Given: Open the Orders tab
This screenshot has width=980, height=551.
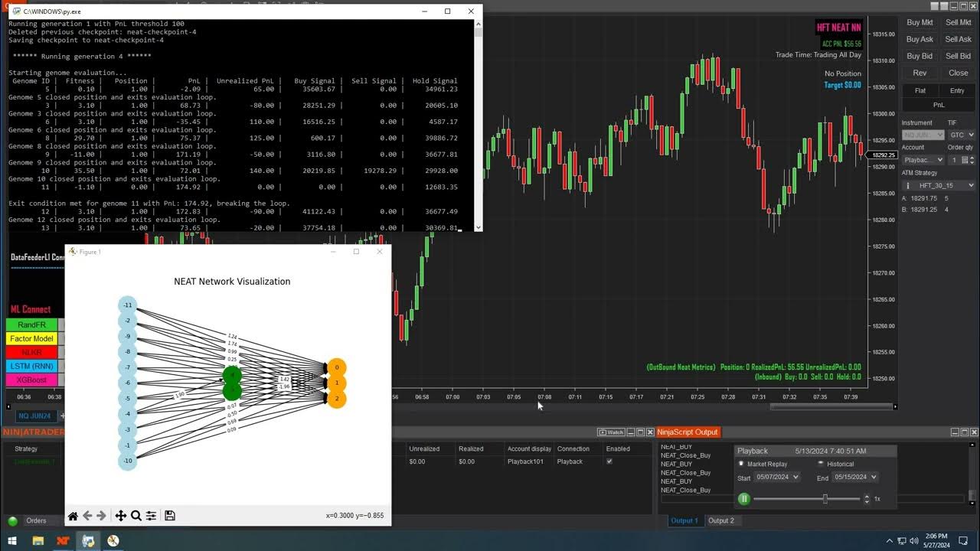Looking at the screenshot, I should (x=36, y=521).
